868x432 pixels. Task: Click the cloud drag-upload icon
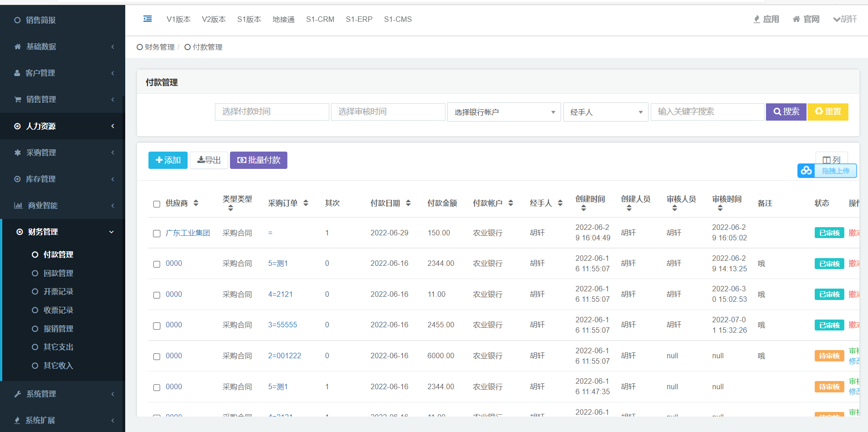click(807, 171)
